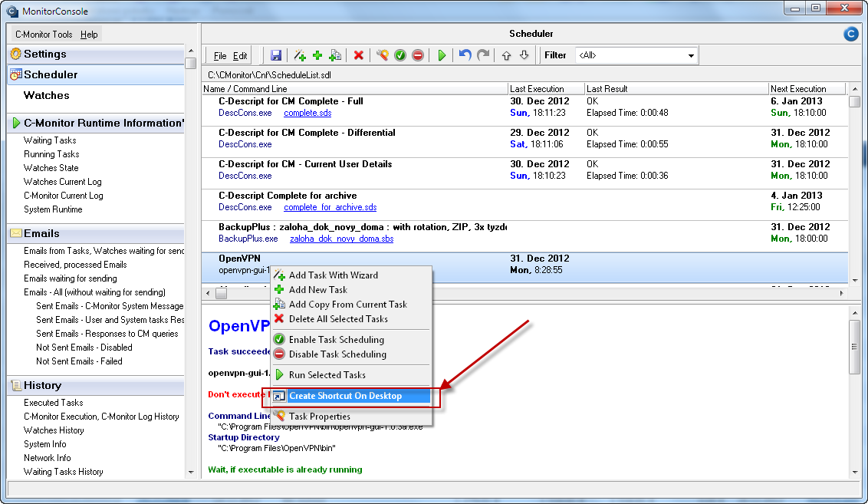This screenshot has height=504, width=868.
Task: Click the details pane vertical scrollbar thumb
Action: 855,347
